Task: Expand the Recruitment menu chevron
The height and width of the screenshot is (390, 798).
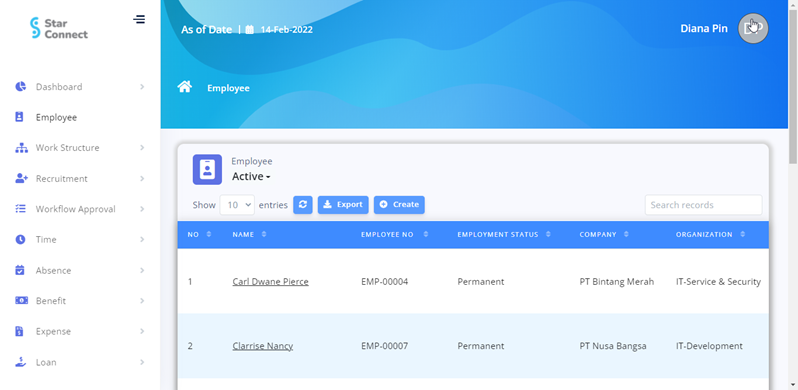Action: coord(142,179)
